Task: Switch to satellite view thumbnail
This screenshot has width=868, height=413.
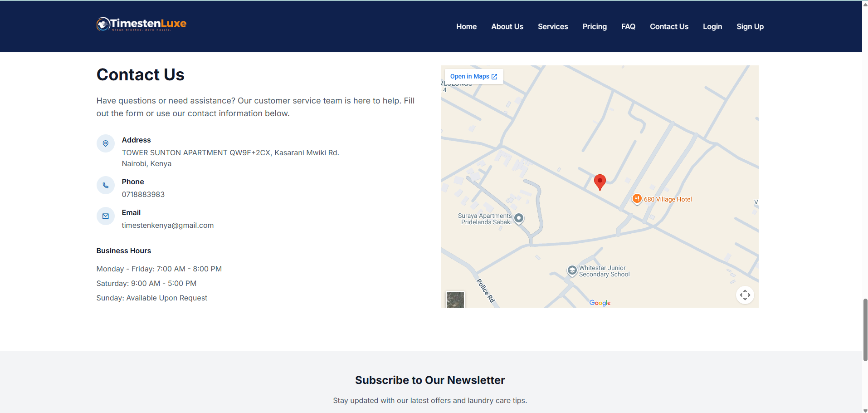Action: (x=455, y=300)
